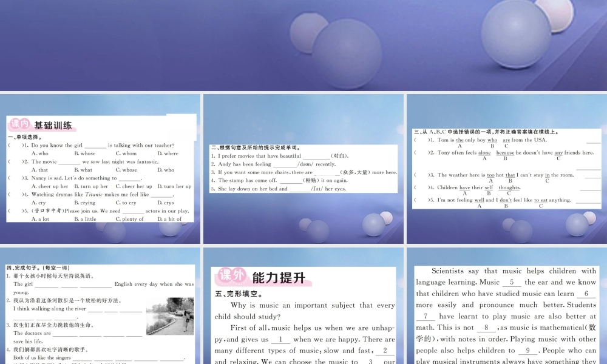The height and width of the screenshot is (364, 607).
Task: Choose option 'A. cheer up her'
Action: point(50,186)
